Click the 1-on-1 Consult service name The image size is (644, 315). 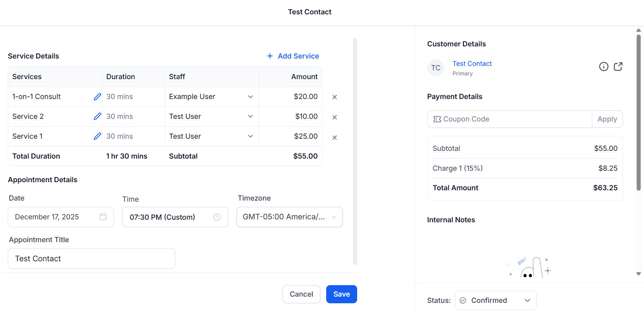click(36, 97)
